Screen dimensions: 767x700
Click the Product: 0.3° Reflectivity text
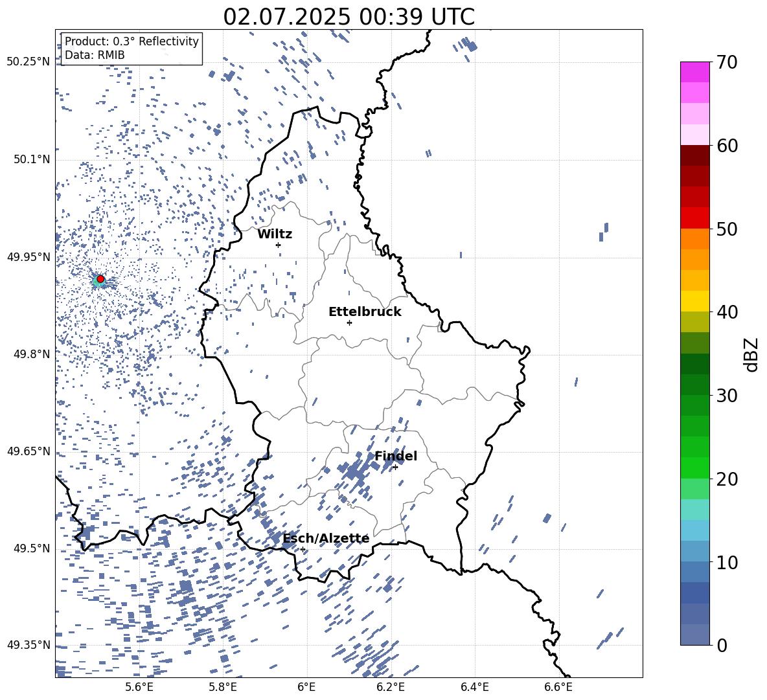[132, 41]
